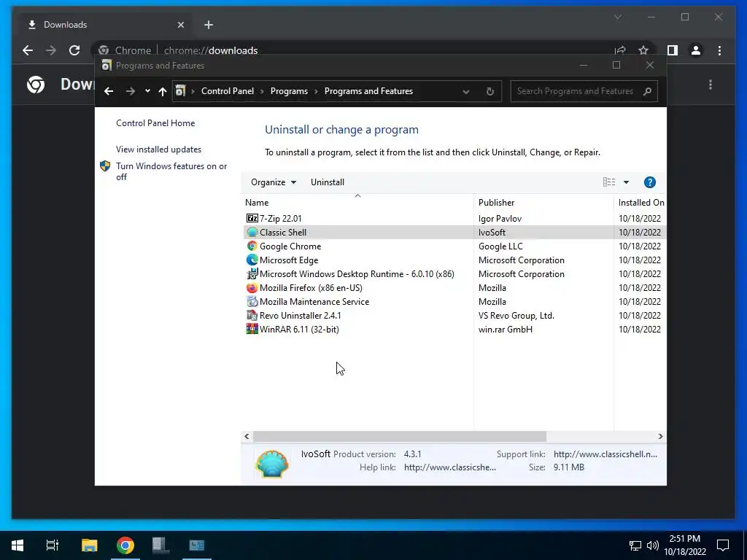
Task: Open Chrome side panel icon
Action: tap(672, 50)
